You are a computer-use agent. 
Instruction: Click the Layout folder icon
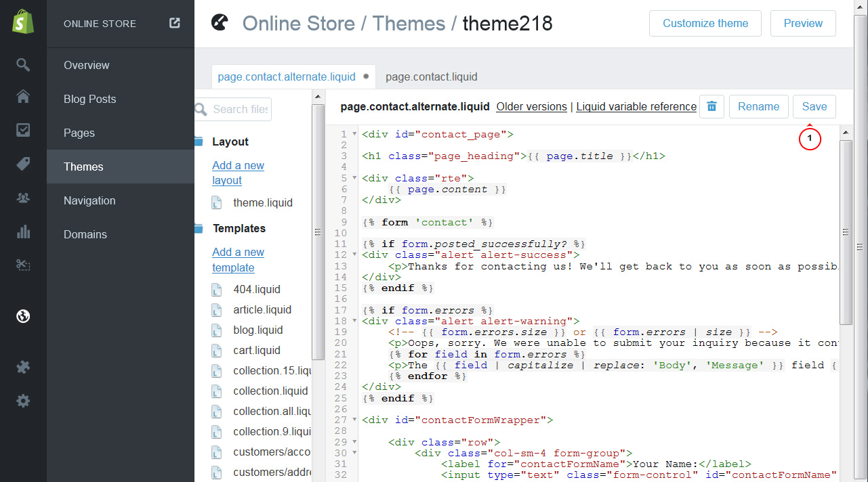coord(199,141)
